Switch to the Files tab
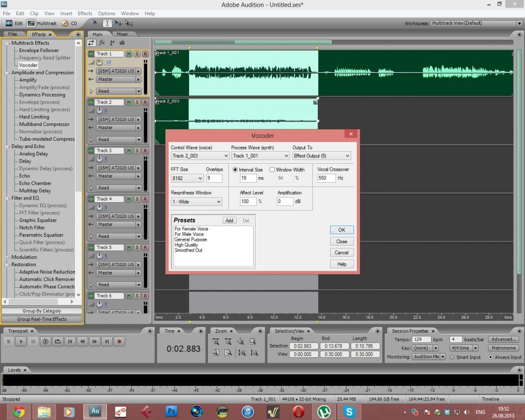Screen dimensions: 525x420 tap(13, 34)
